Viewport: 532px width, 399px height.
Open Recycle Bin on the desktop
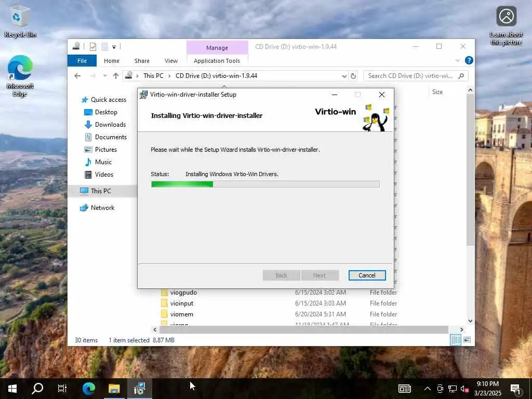20,22
